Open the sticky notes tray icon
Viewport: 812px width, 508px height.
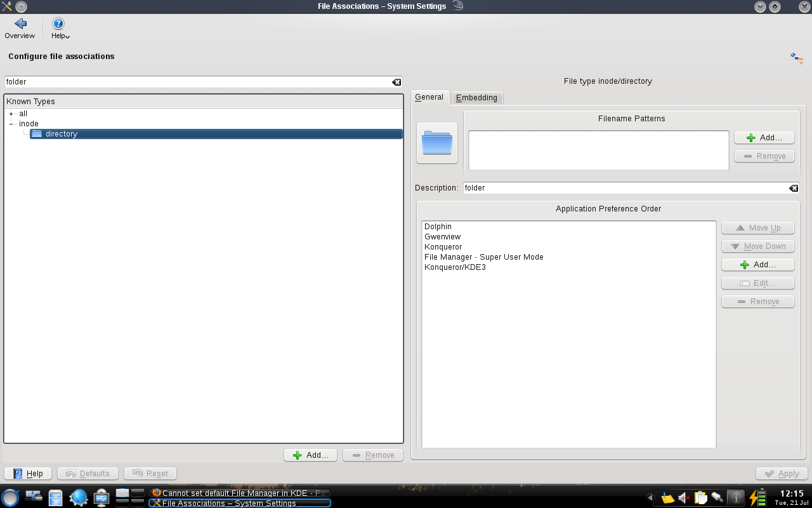tap(667, 498)
